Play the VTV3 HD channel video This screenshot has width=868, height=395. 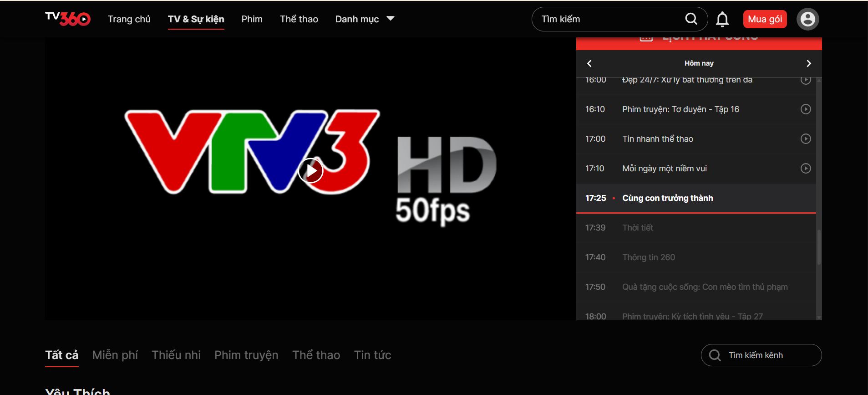tap(310, 170)
